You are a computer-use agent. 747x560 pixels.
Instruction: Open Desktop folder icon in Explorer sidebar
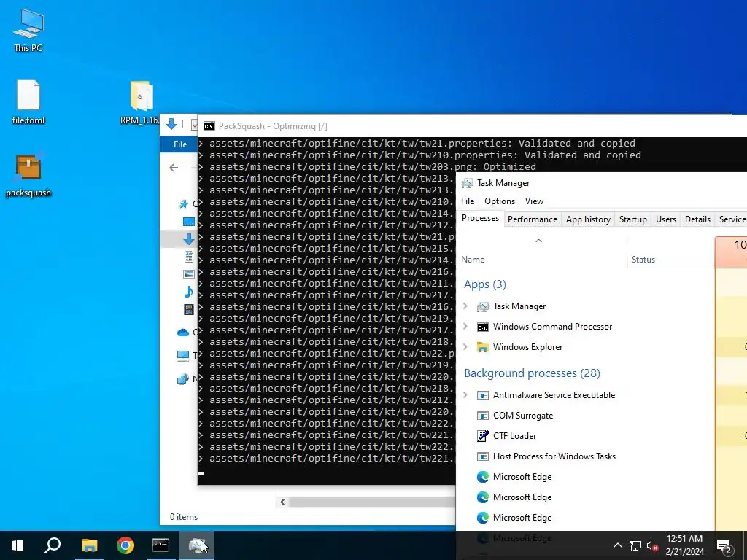click(x=189, y=222)
